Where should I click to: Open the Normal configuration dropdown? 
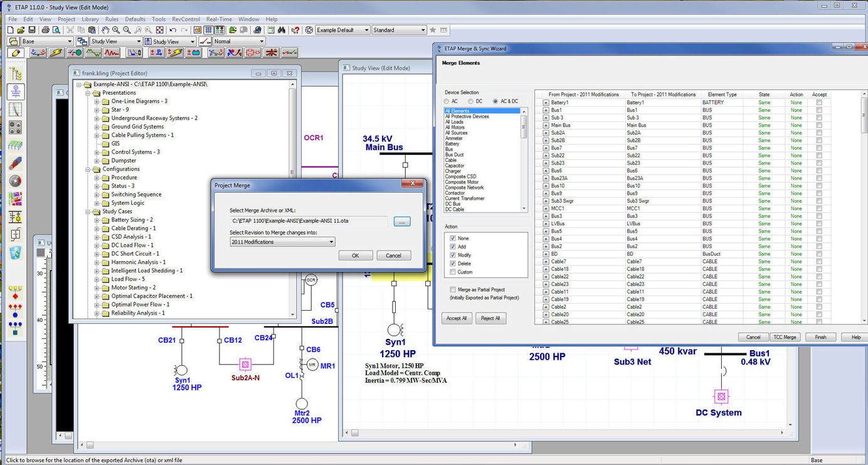pyautogui.click(x=238, y=41)
